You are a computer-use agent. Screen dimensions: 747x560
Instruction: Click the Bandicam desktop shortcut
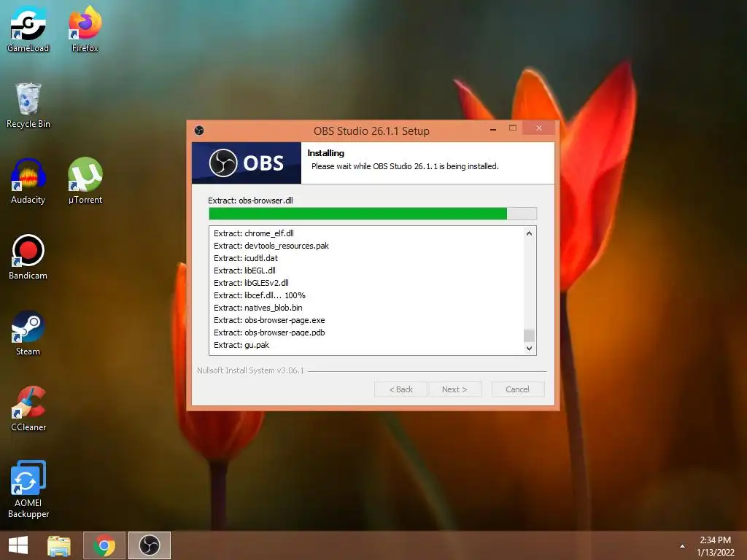coord(28,257)
